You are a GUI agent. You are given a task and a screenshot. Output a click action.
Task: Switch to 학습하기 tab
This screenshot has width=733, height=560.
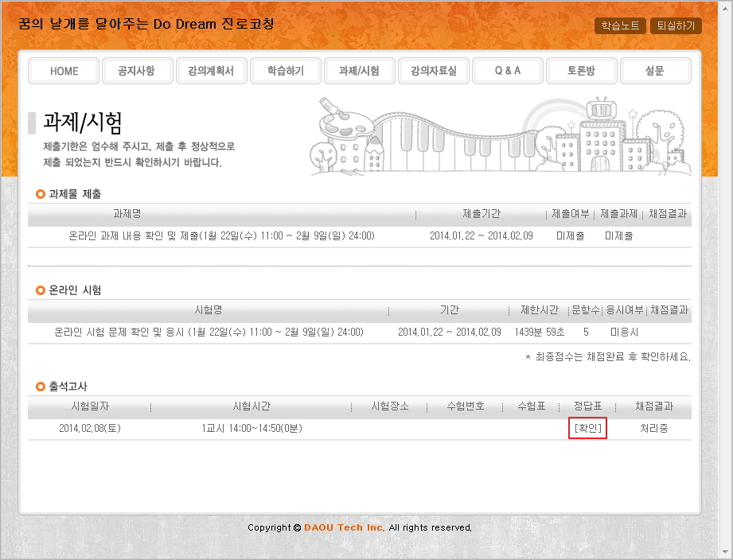(x=286, y=71)
